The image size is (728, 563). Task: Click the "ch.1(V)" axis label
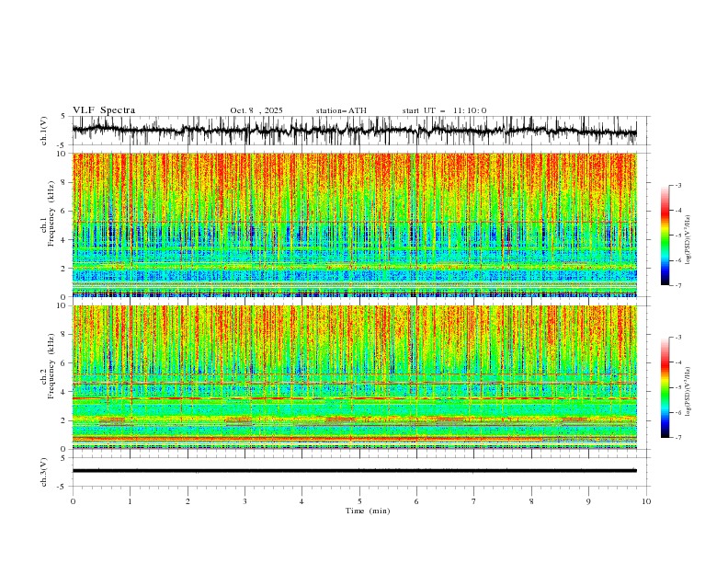coord(44,131)
